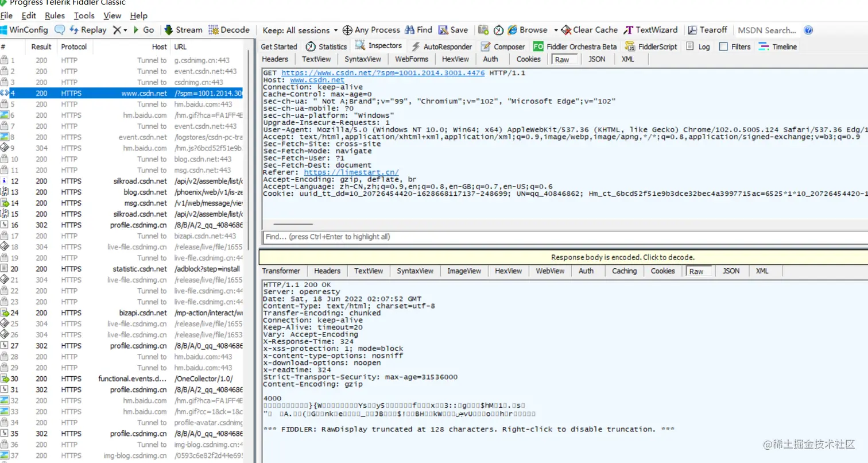
Task: Open the FiddlerScript tab
Action: tap(651, 47)
